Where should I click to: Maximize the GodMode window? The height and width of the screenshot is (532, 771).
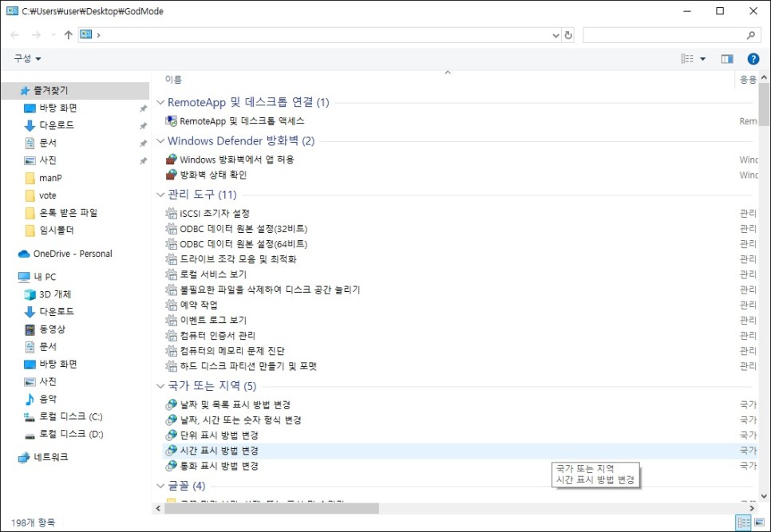click(x=720, y=11)
